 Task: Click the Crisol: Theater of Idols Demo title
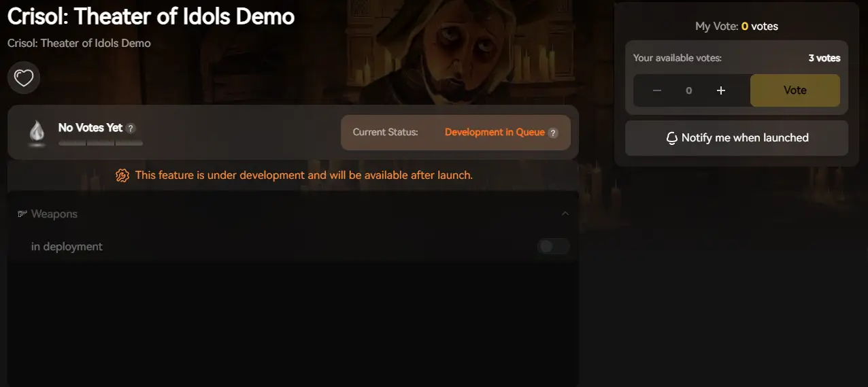click(151, 16)
